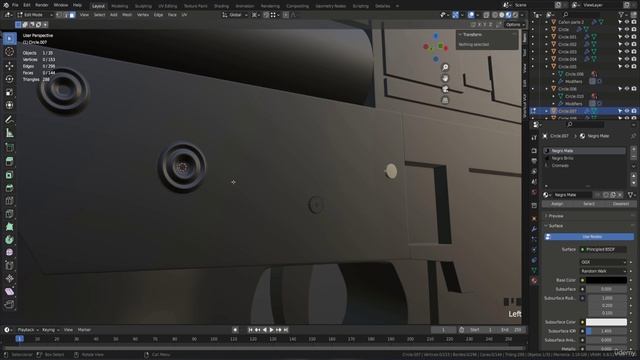The height and width of the screenshot is (360, 640).
Task: Open the Mesh menu in viewport header
Action: [x=127, y=15]
